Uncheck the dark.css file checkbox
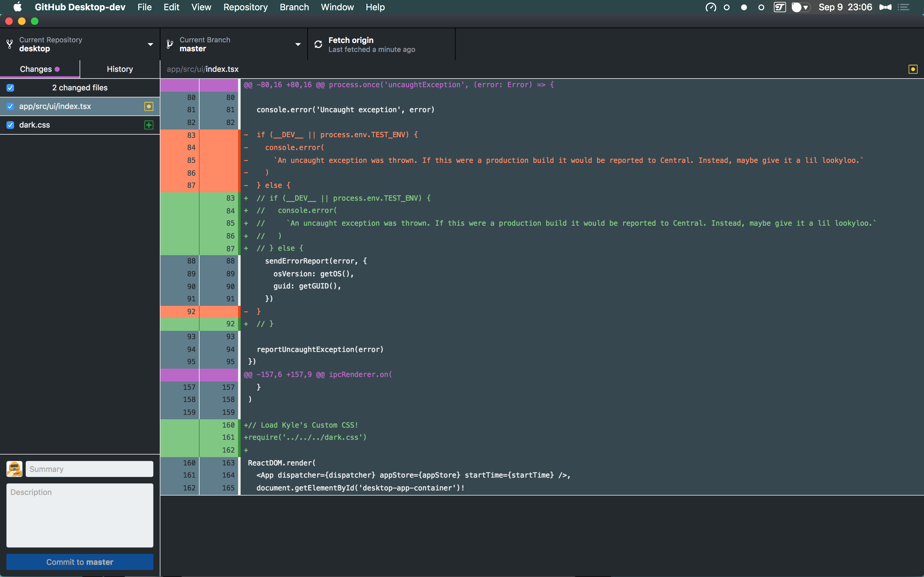The height and width of the screenshot is (577, 924). [x=10, y=125]
